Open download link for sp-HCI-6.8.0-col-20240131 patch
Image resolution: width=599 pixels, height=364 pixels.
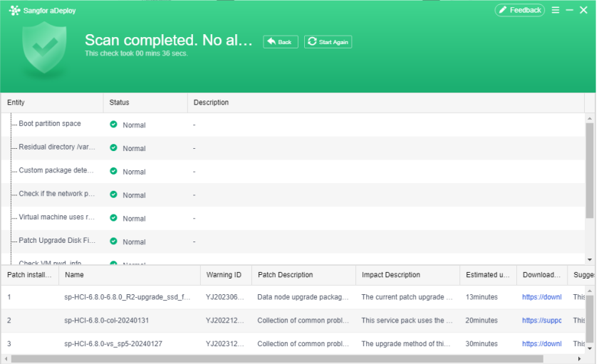pos(541,321)
